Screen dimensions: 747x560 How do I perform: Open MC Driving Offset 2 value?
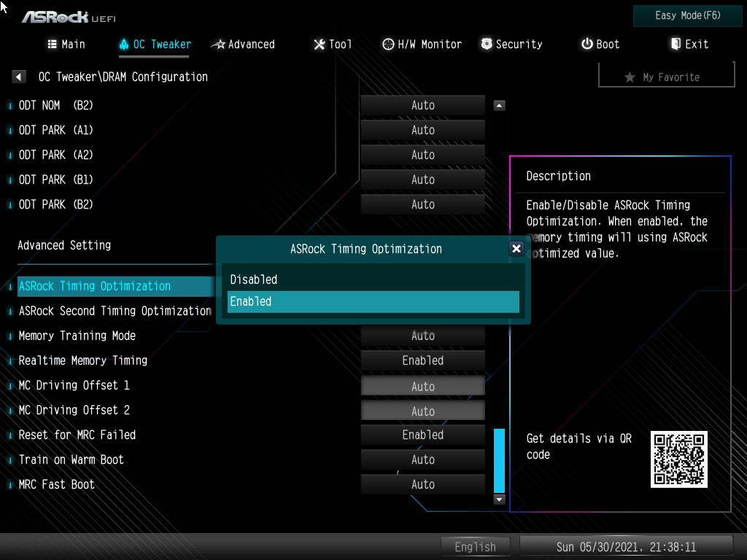point(423,411)
